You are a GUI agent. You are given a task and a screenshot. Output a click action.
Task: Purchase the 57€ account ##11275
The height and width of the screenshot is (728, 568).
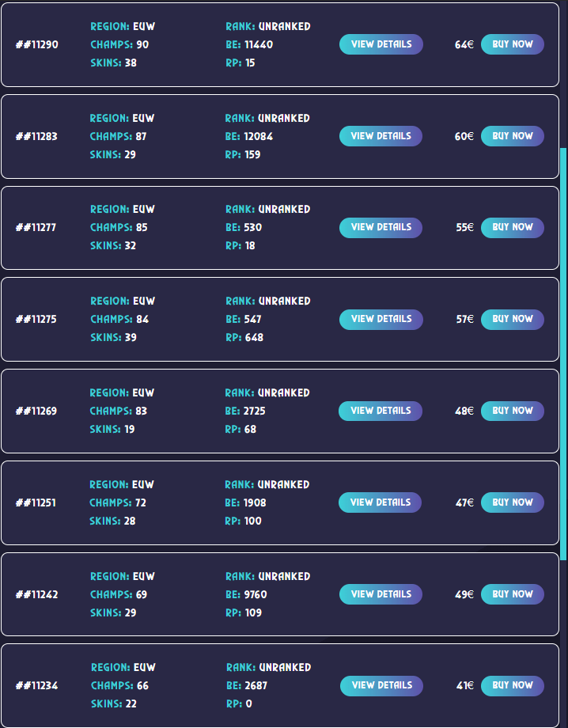click(513, 320)
